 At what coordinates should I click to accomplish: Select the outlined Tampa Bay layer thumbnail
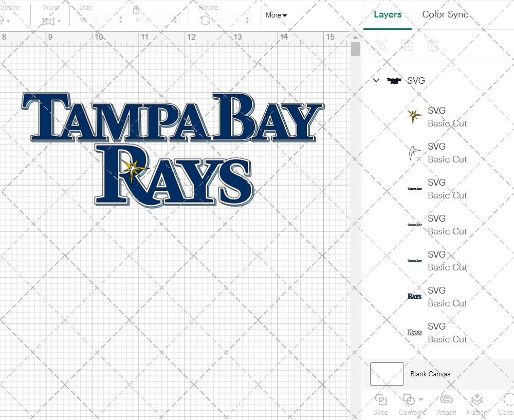pyautogui.click(x=415, y=225)
